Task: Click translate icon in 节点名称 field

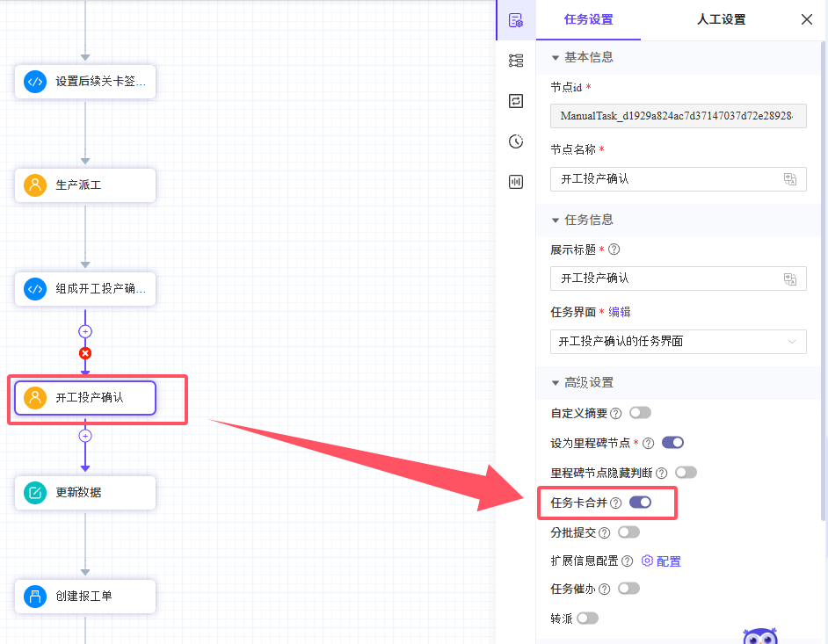Action: pyautogui.click(x=790, y=179)
